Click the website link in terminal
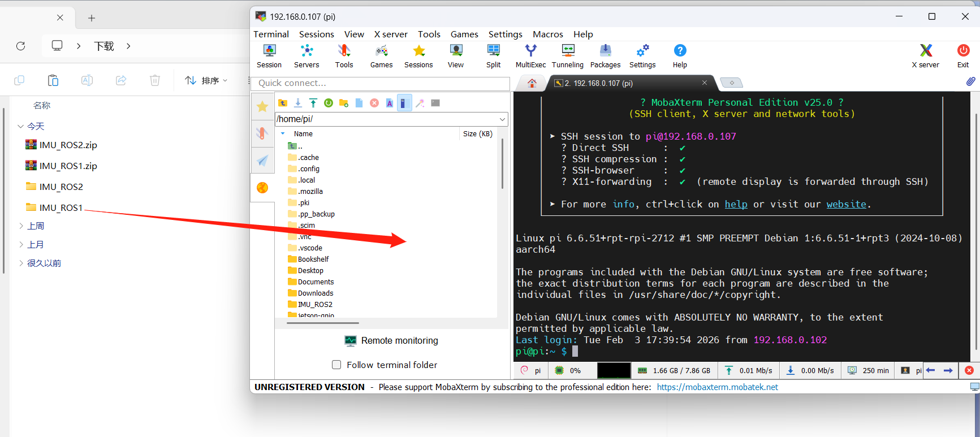The height and width of the screenshot is (437, 980). point(846,204)
